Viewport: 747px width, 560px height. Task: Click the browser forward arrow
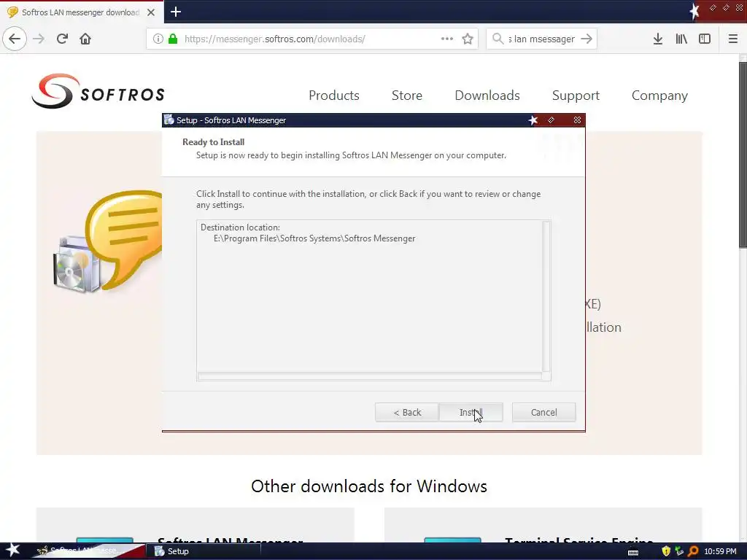pyautogui.click(x=39, y=39)
